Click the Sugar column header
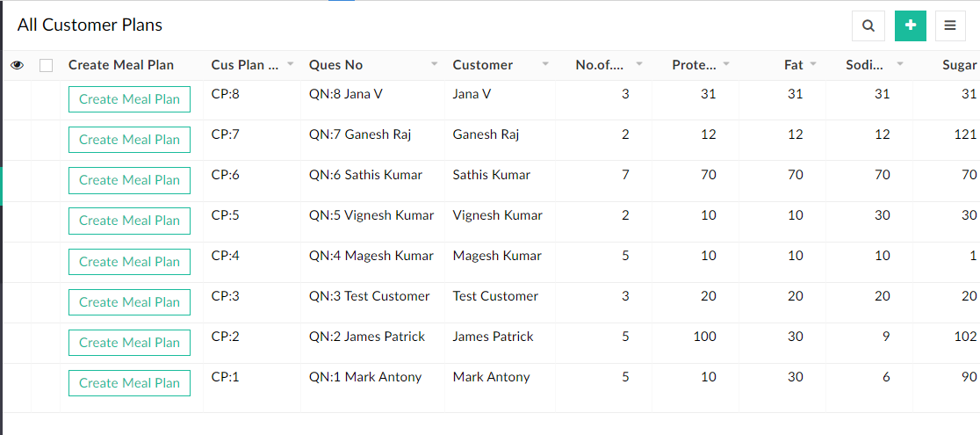 pos(959,65)
